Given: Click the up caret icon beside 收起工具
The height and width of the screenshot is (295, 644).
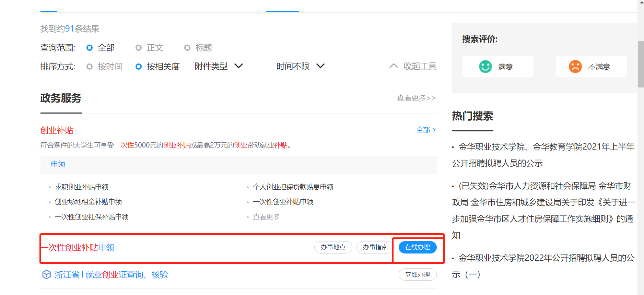Looking at the screenshot, I should pos(394,66).
